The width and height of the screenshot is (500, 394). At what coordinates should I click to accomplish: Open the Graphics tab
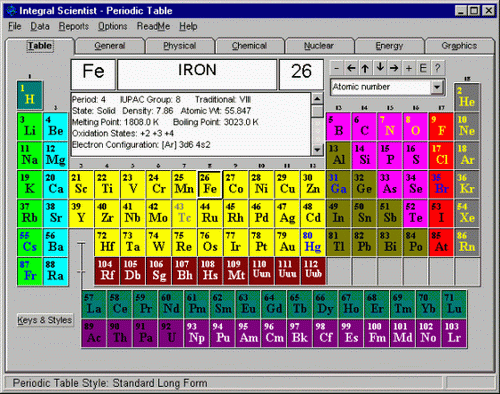459,46
